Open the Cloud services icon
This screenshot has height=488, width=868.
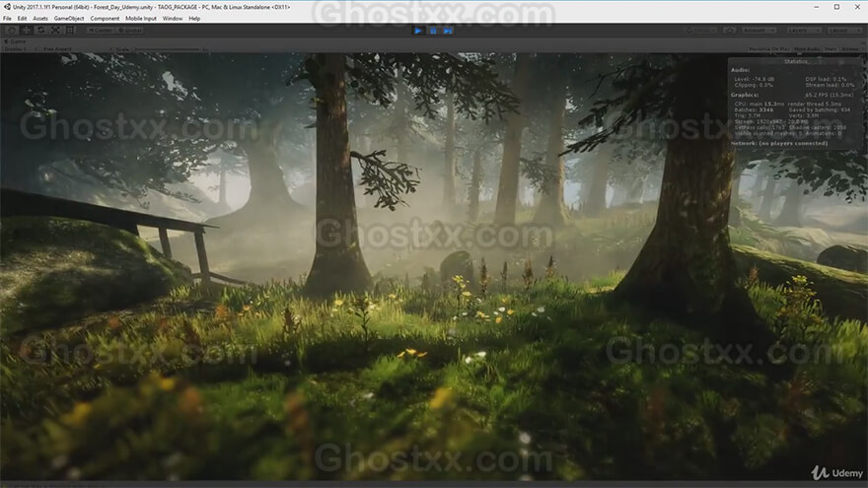pyautogui.click(x=729, y=31)
